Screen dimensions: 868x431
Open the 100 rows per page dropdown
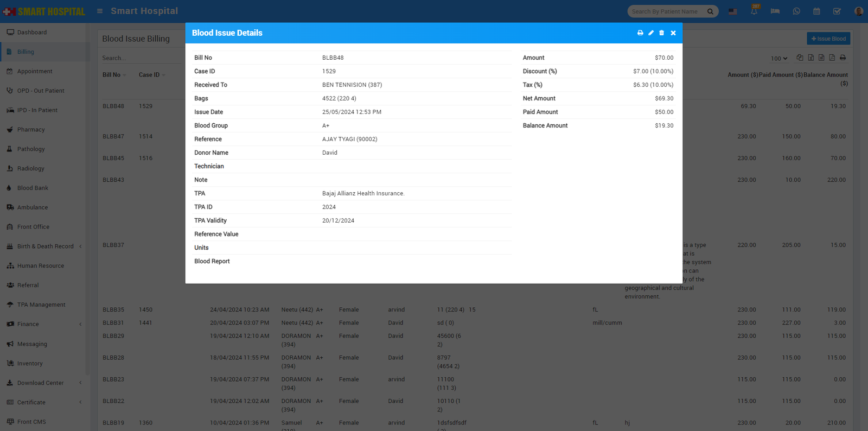[779, 58]
